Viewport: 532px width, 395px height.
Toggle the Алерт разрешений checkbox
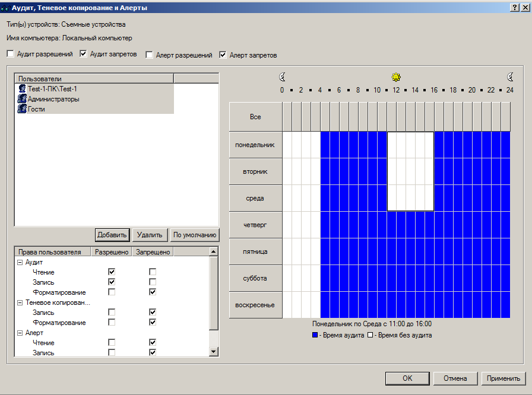coord(149,55)
